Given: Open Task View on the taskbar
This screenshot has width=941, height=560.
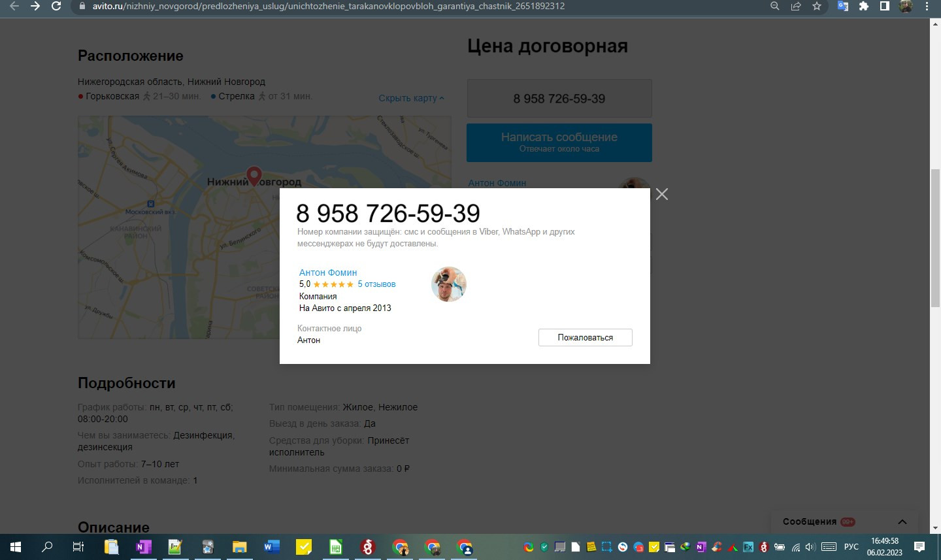Looking at the screenshot, I should (x=78, y=547).
